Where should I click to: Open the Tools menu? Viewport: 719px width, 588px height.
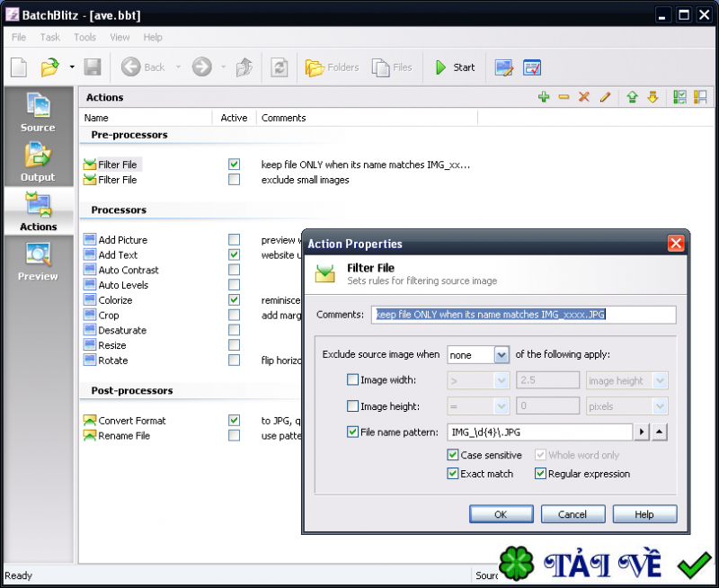(x=84, y=38)
